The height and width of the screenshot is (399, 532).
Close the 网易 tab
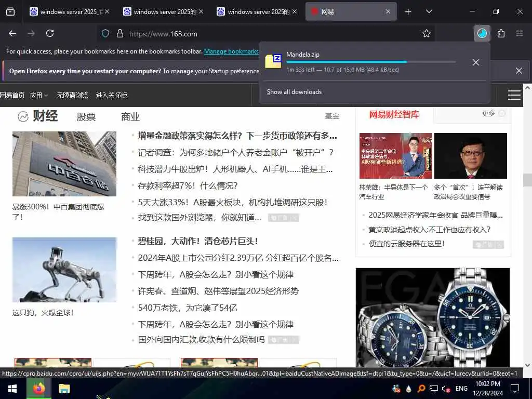[x=388, y=12]
